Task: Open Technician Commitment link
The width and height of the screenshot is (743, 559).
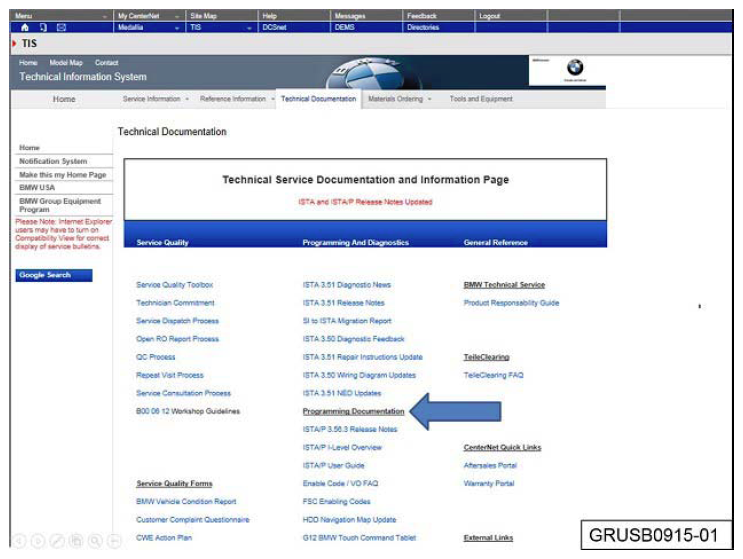Action: (x=175, y=303)
